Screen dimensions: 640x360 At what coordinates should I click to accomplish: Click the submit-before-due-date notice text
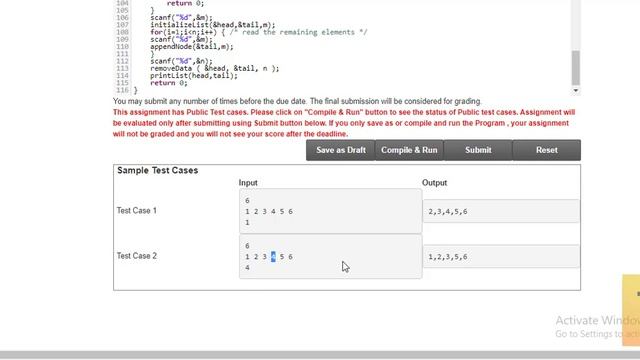pyautogui.click(x=297, y=101)
